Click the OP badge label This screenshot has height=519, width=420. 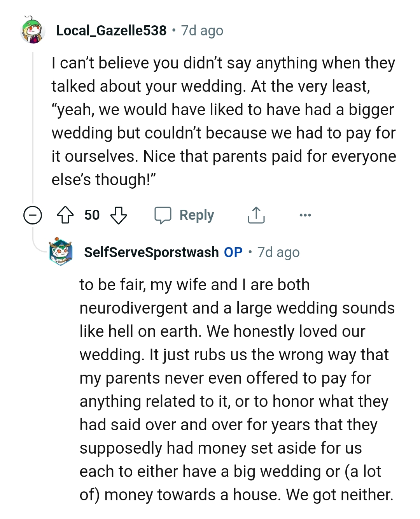click(233, 252)
